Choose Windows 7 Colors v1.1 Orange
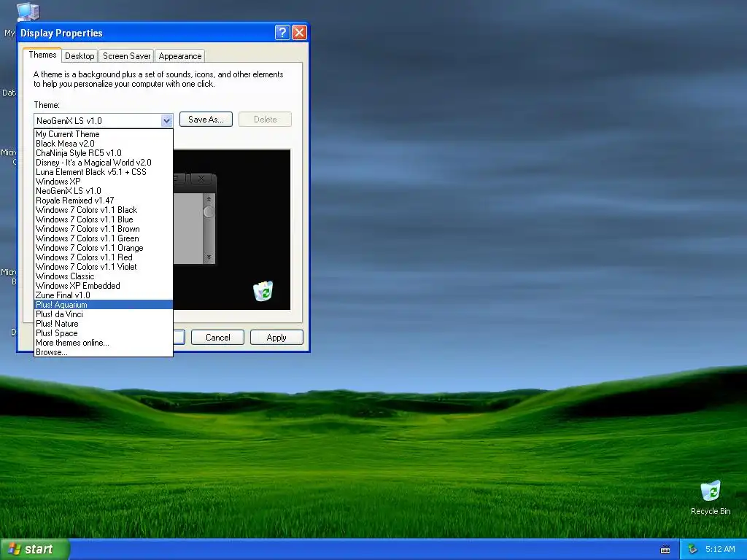Viewport: 747px width, 560px height. [x=104, y=248]
